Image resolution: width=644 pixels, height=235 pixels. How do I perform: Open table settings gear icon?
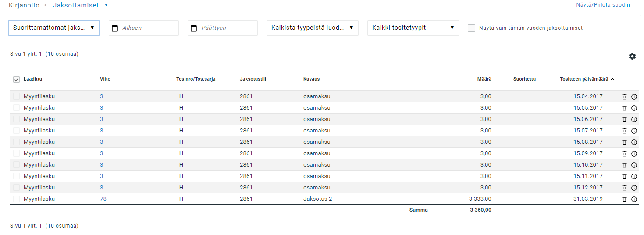[x=632, y=57]
